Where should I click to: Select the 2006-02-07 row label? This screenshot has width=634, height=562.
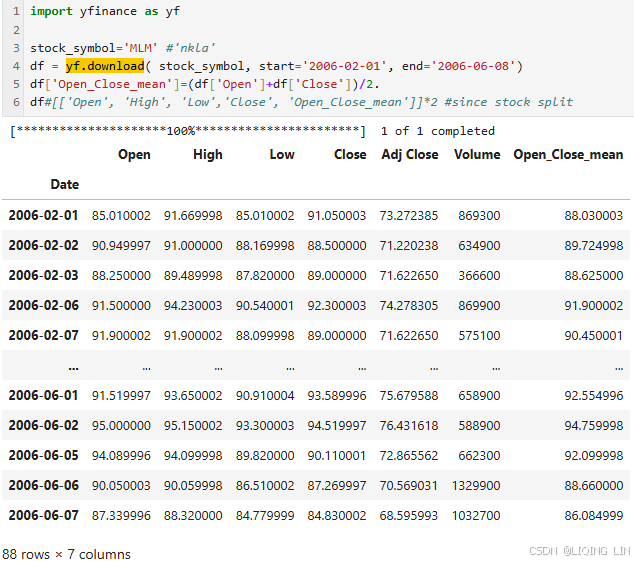tap(43, 335)
